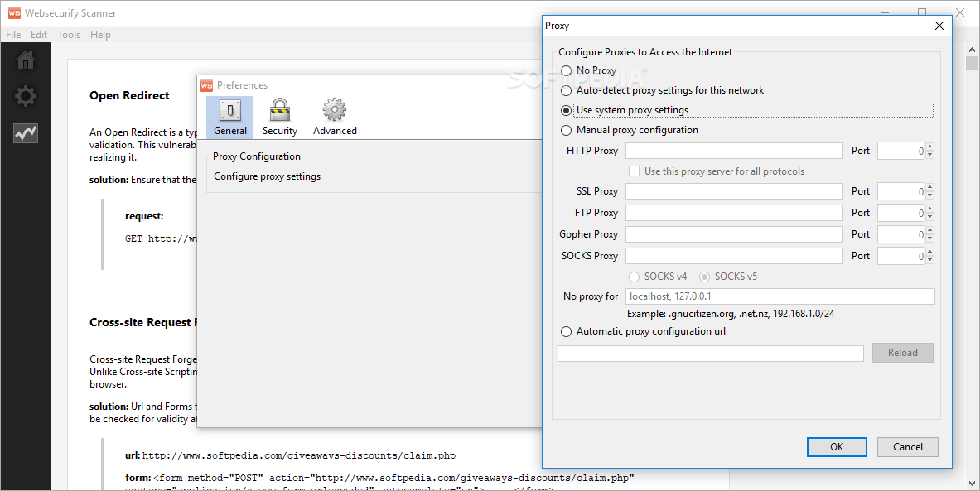Increase the SOCKS Proxy port value

pyautogui.click(x=930, y=252)
